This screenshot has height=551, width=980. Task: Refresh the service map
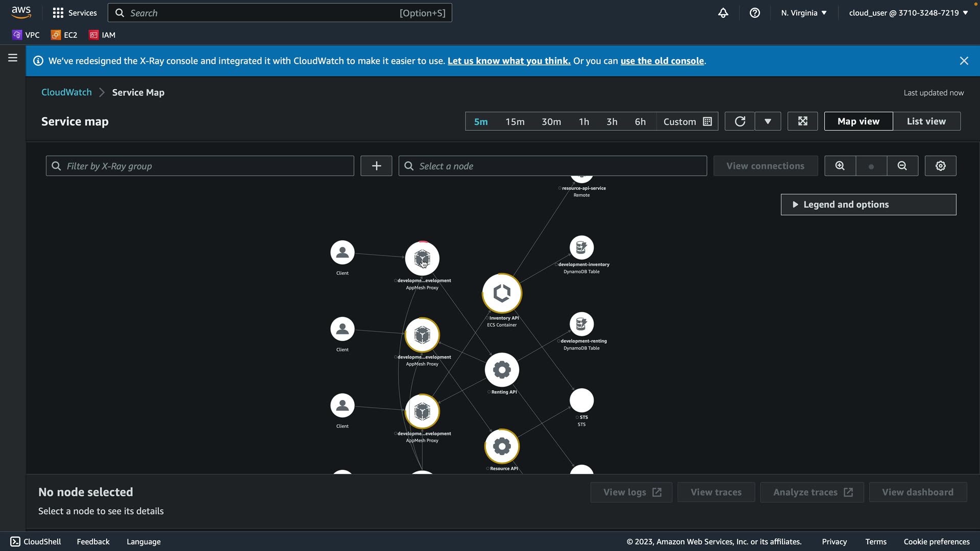pyautogui.click(x=740, y=121)
